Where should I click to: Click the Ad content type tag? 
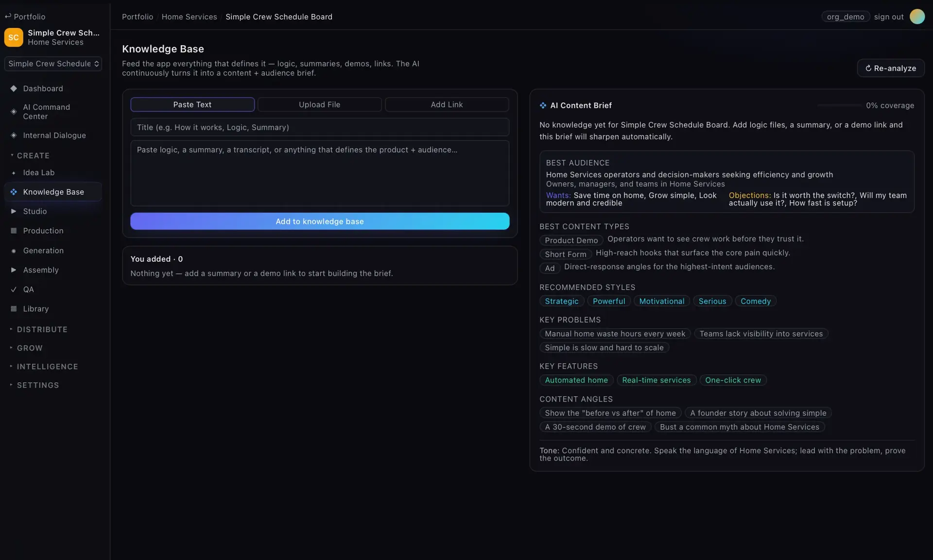click(550, 268)
